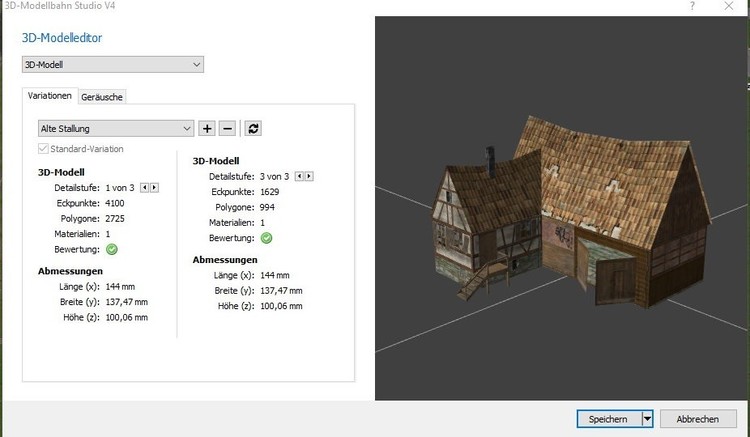Toggle the Standard-Variation checkbox
The image size is (750, 437).
[42, 149]
